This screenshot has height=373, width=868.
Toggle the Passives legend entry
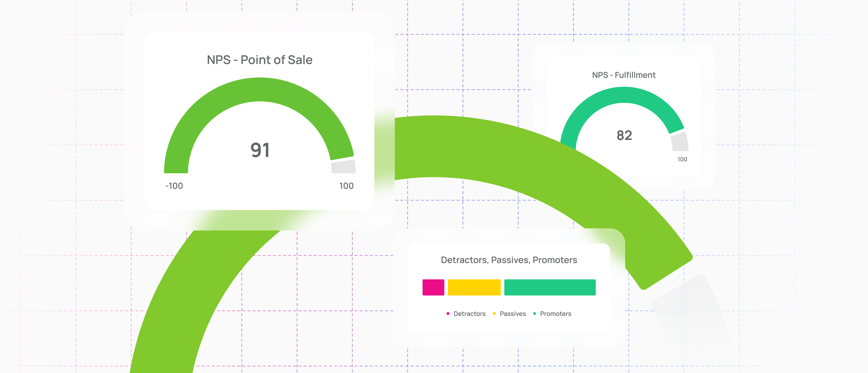pos(512,314)
